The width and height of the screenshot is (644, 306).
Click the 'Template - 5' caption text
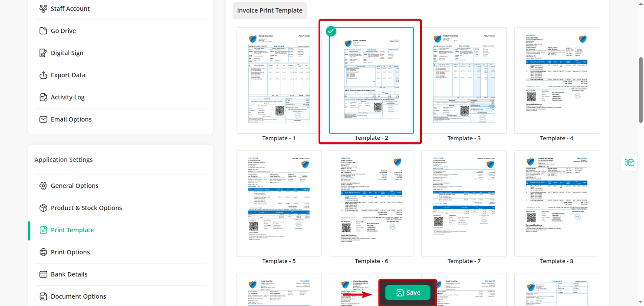tap(279, 261)
